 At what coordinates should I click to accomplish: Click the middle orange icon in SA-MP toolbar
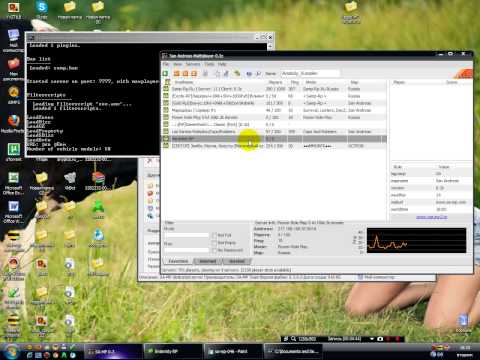click(x=185, y=73)
